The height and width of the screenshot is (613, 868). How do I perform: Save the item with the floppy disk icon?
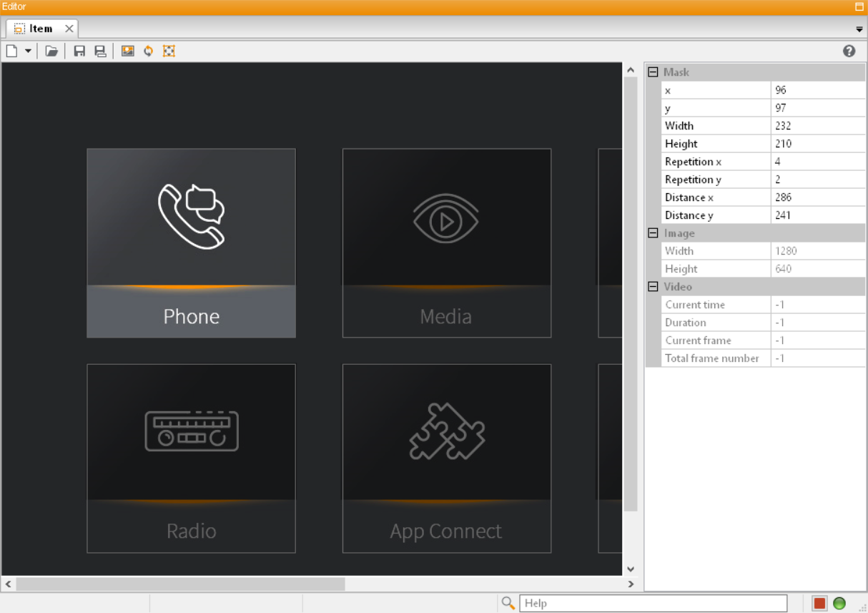(x=79, y=51)
